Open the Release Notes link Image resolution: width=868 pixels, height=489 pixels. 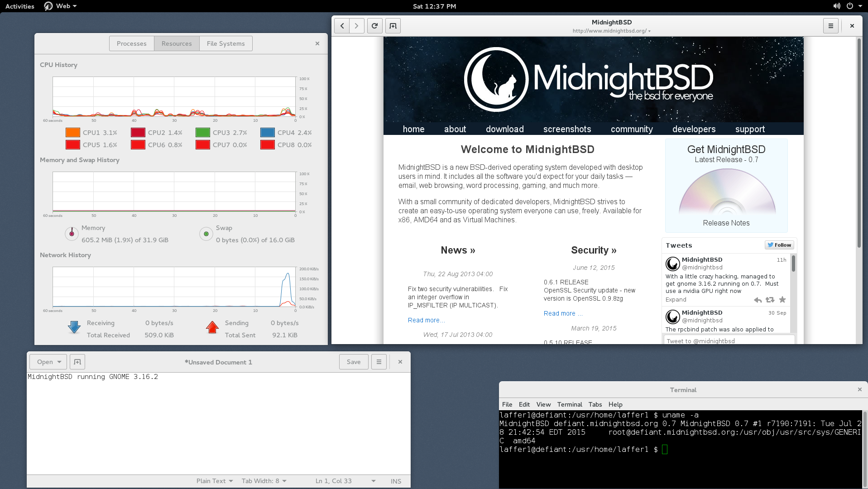(726, 223)
